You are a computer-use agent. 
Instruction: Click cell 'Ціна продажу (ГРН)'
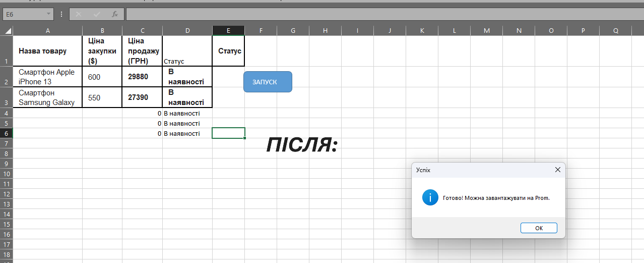(142, 51)
